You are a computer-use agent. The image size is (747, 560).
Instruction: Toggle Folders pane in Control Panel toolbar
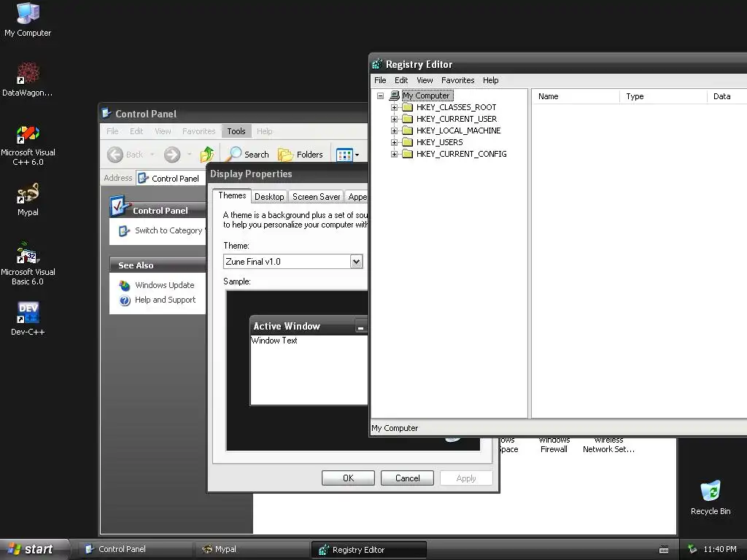click(x=300, y=155)
